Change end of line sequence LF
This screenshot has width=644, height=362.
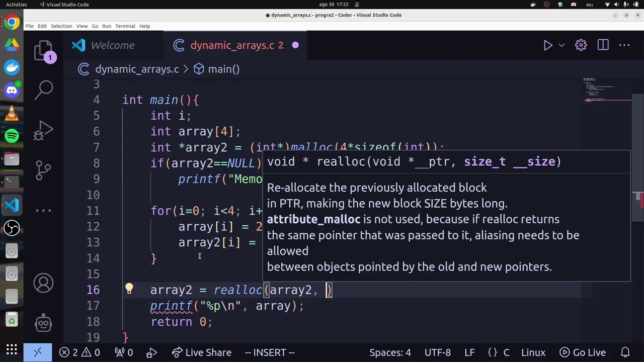[469, 352]
